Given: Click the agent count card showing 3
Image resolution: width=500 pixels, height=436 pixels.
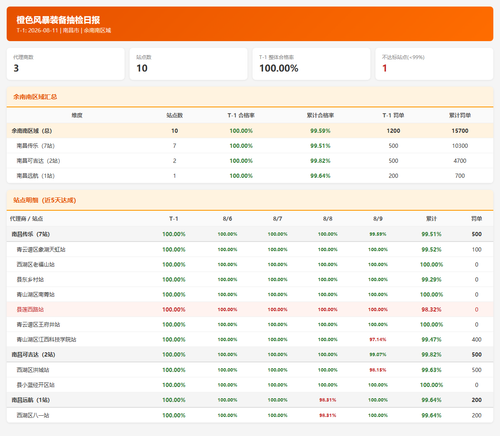Looking at the screenshot, I should pos(66,64).
